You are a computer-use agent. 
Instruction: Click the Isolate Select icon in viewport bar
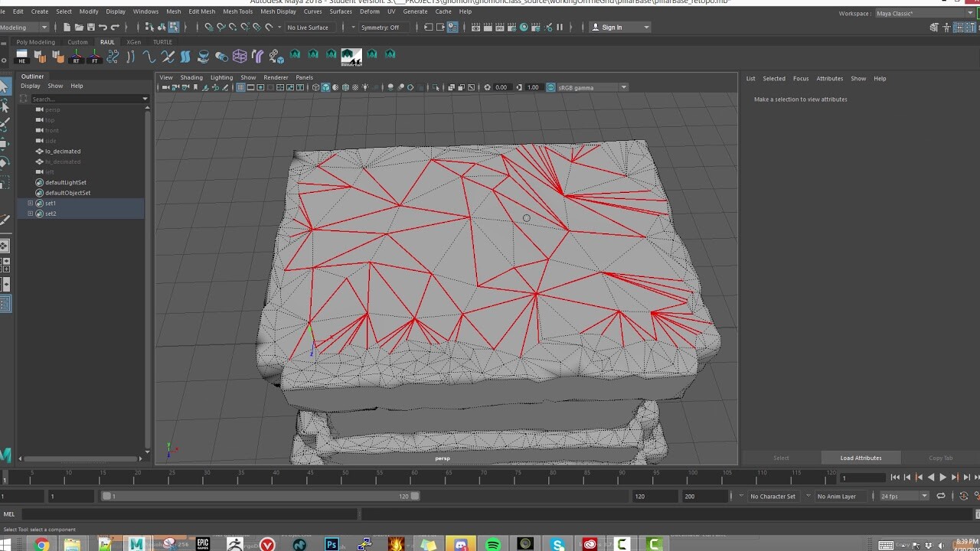[x=435, y=87]
